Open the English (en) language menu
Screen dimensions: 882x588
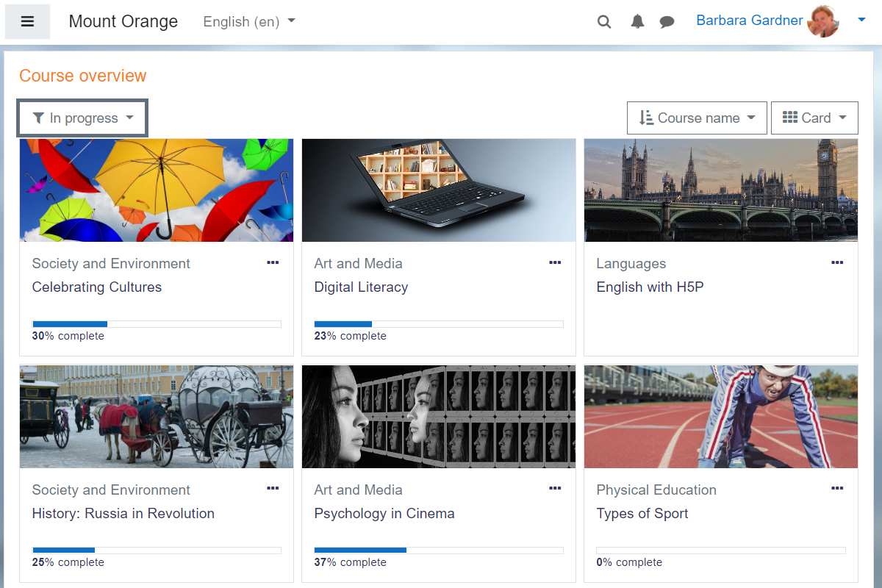click(249, 22)
